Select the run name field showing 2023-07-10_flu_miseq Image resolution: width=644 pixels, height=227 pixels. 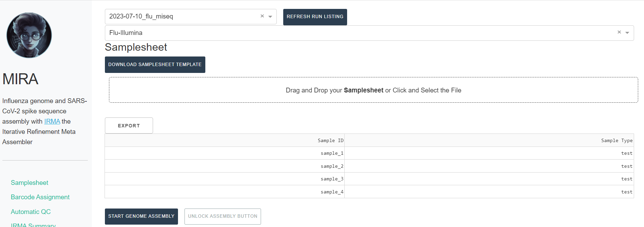181,16
